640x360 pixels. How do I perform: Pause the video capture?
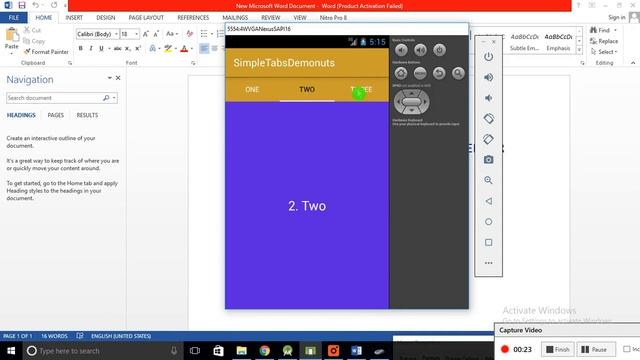pyautogui.click(x=595, y=349)
